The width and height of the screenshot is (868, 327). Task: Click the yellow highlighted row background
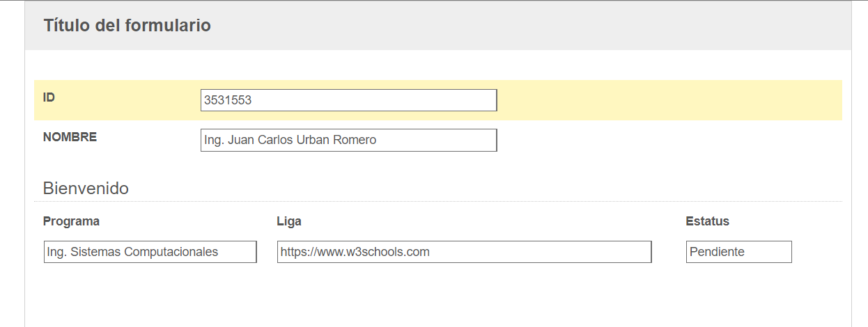pos(669,100)
